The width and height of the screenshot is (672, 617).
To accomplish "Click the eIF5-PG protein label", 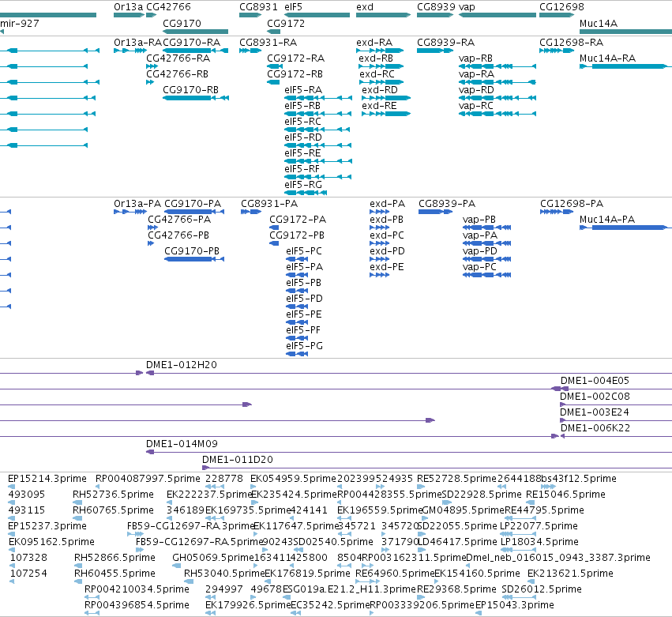I will [x=304, y=346].
